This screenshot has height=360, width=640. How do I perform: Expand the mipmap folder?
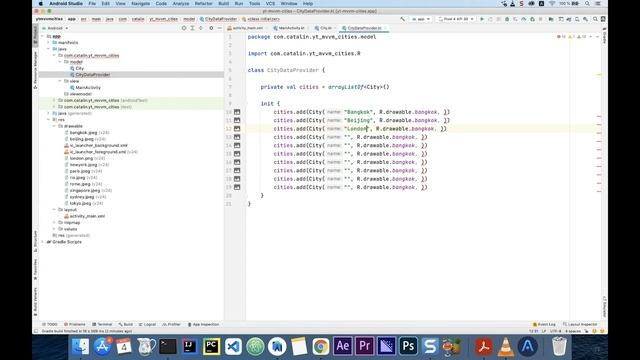(x=54, y=222)
